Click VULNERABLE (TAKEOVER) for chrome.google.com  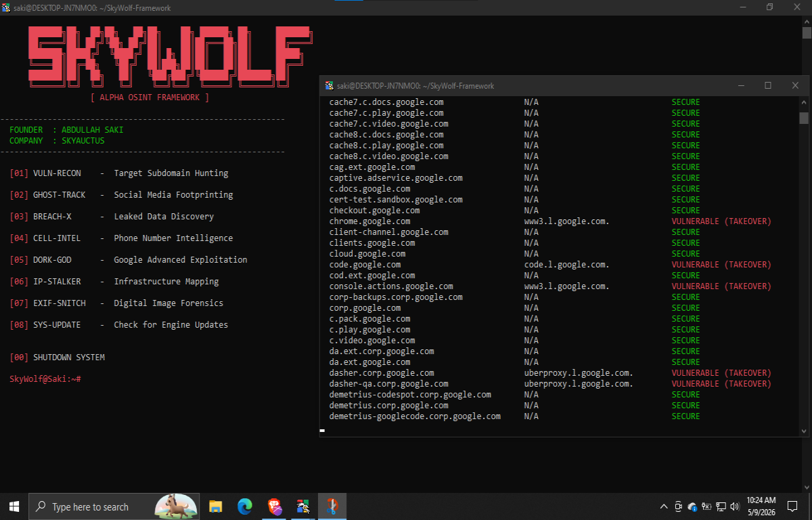click(x=721, y=221)
